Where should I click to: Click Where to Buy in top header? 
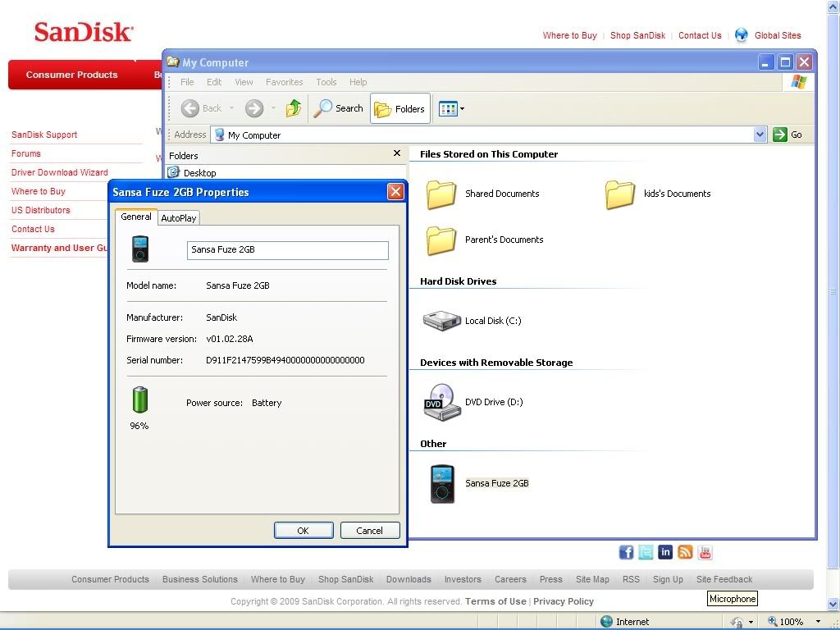tap(569, 35)
